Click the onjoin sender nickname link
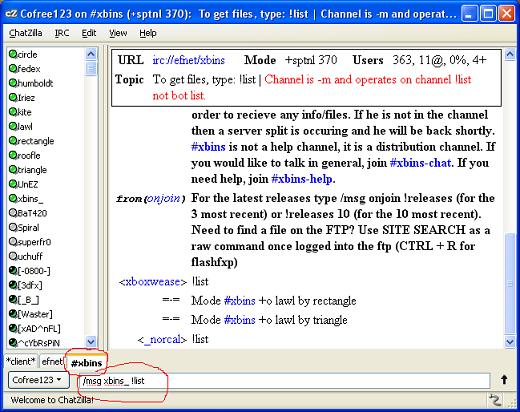This screenshot has height=412, width=520. click(163, 198)
